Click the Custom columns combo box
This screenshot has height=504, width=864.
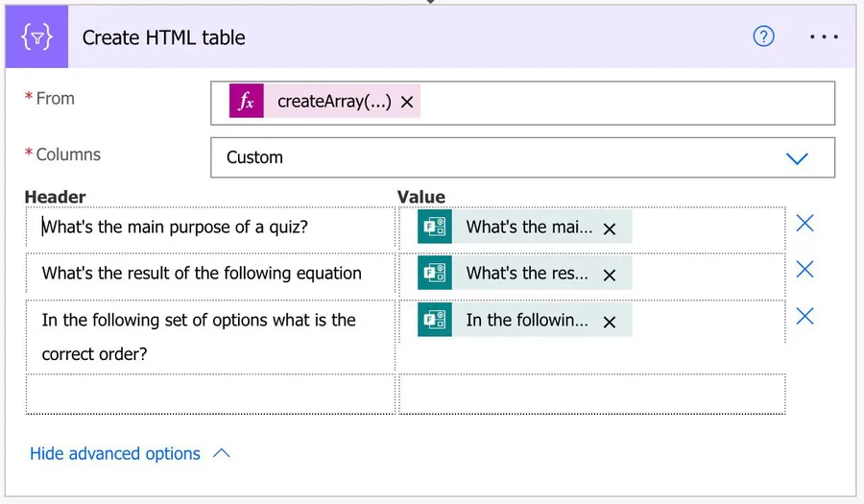pos(499,157)
